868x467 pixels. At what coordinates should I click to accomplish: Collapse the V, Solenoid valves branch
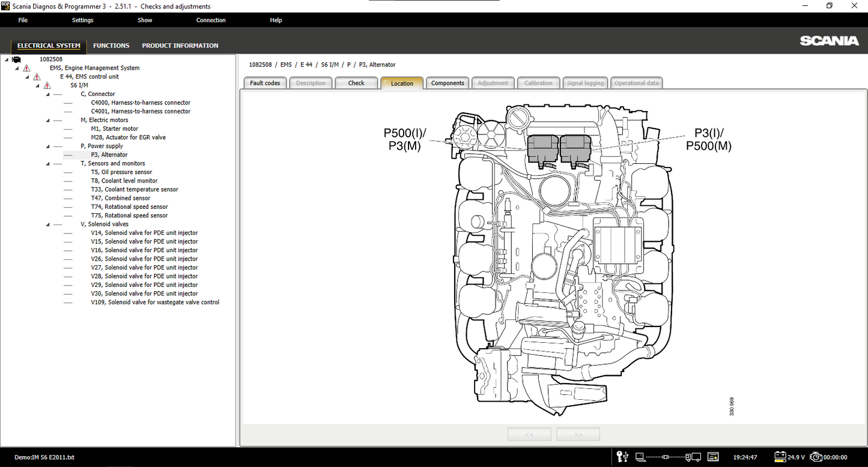[x=48, y=224]
